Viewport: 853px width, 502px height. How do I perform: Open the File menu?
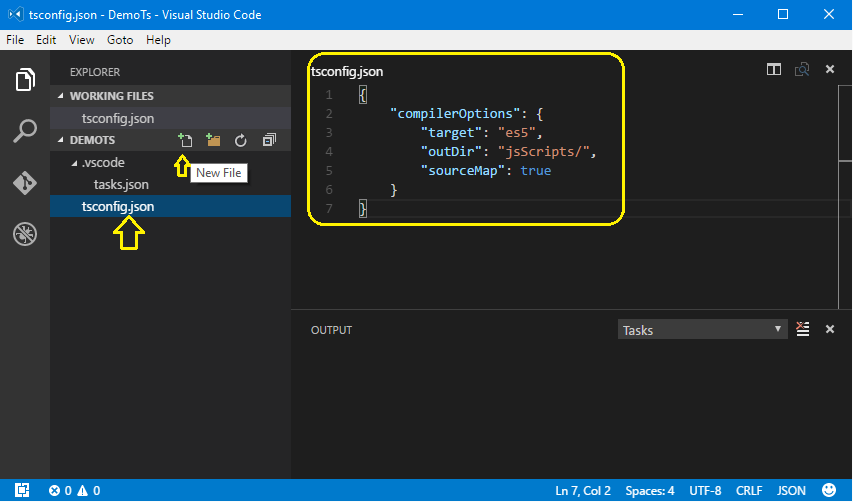pyautogui.click(x=15, y=40)
